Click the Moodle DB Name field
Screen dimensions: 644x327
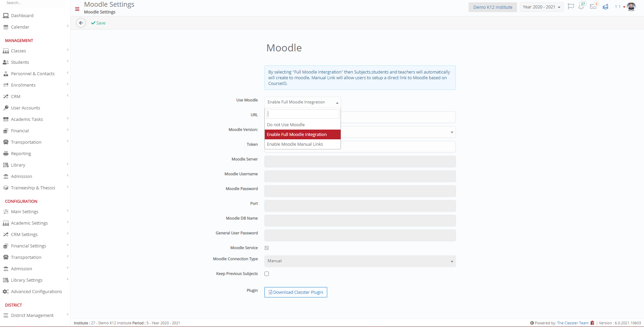pos(360,221)
